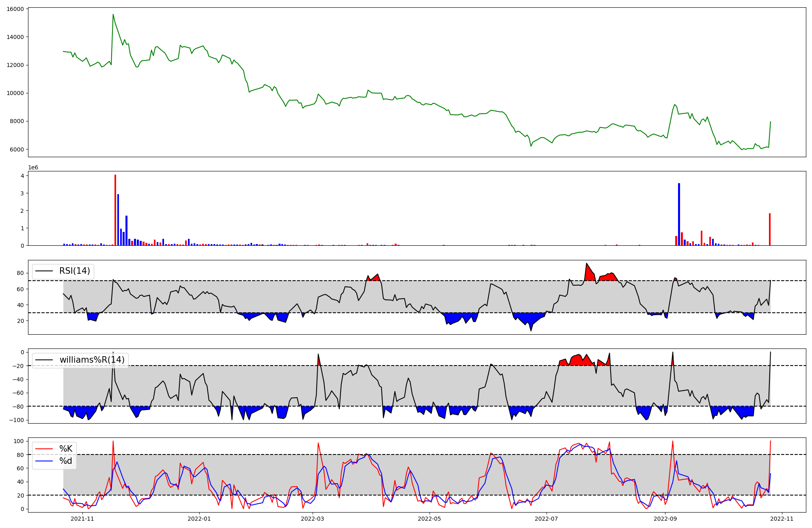Click the 2022-05 x-axis date label
The image size is (812, 528).
click(x=430, y=519)
